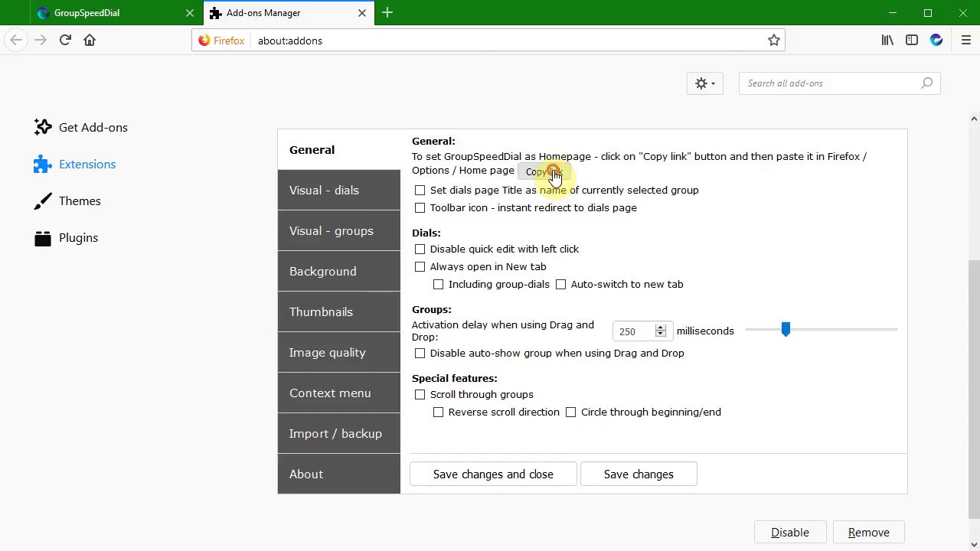
Task: Open Themes category
Action: click(67, 201)
